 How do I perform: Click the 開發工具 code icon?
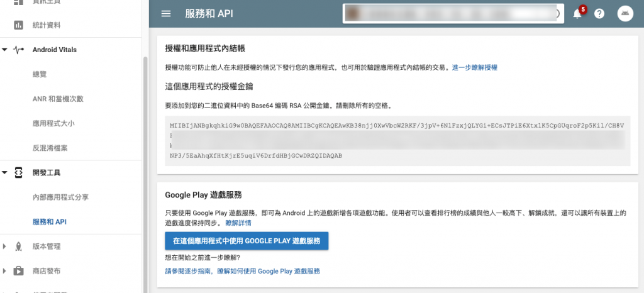(18, 173)
